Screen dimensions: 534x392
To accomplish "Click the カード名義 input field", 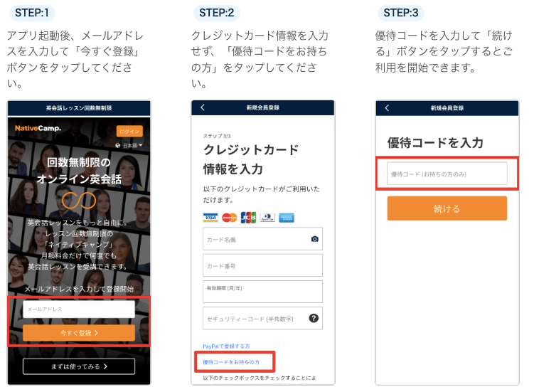I will click(x=262, y=239).
